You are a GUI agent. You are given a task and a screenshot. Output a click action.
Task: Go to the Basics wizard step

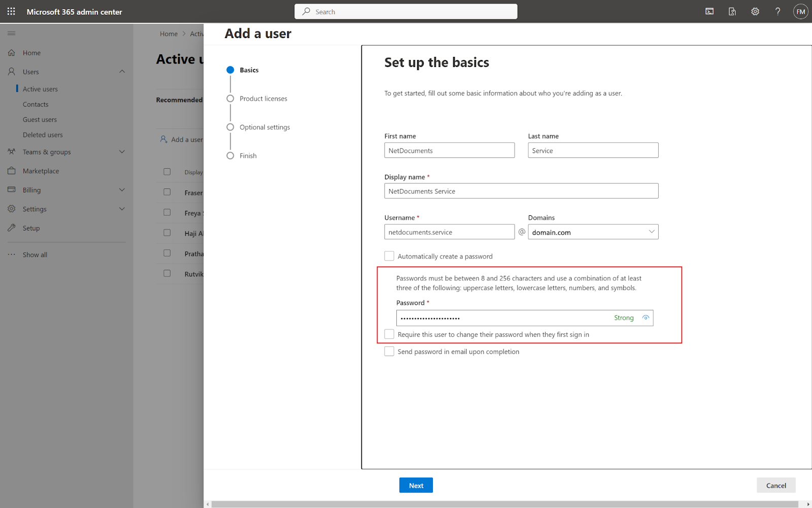(243, 70)
